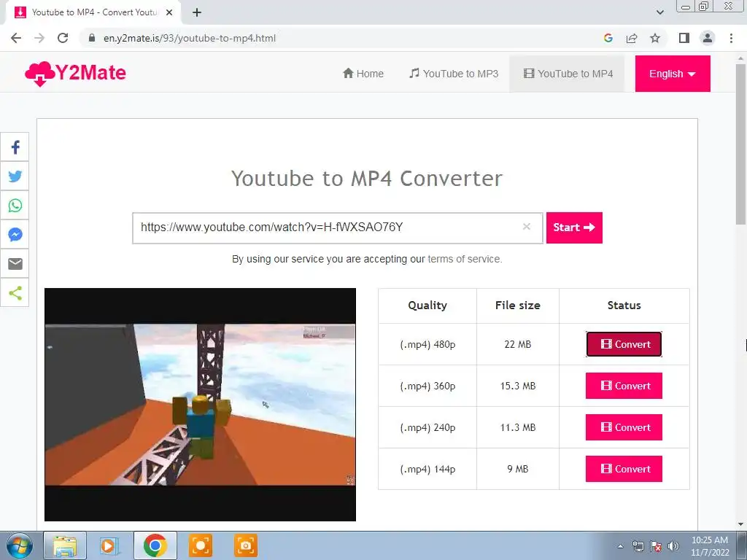Viewport: 747px width, 560px height.
Task: Go to the Home menu item
Action: click(363, 74)
